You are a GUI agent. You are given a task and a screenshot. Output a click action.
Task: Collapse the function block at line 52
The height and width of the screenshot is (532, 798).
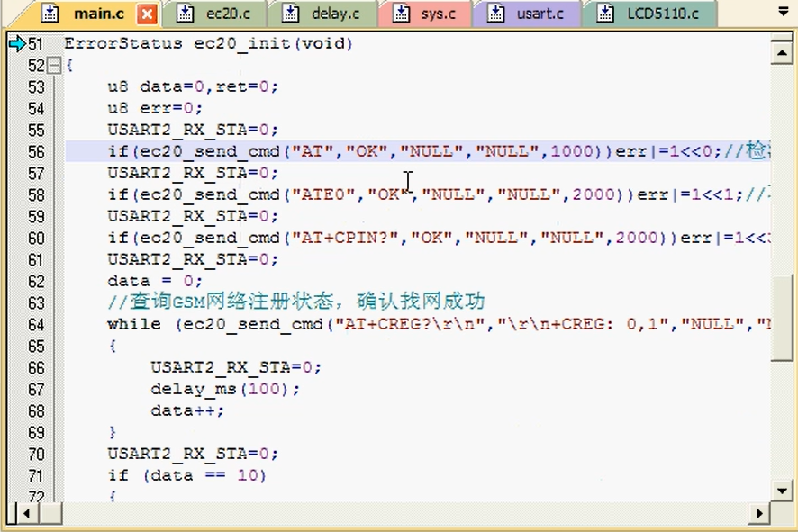coord(53,66)
